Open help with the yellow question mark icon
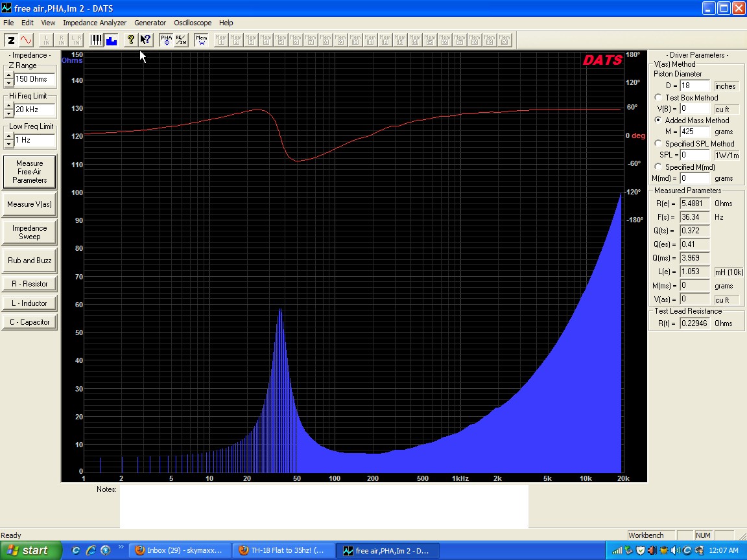The height and width of the screenshot is (560, 747). (x=130, y=40)
